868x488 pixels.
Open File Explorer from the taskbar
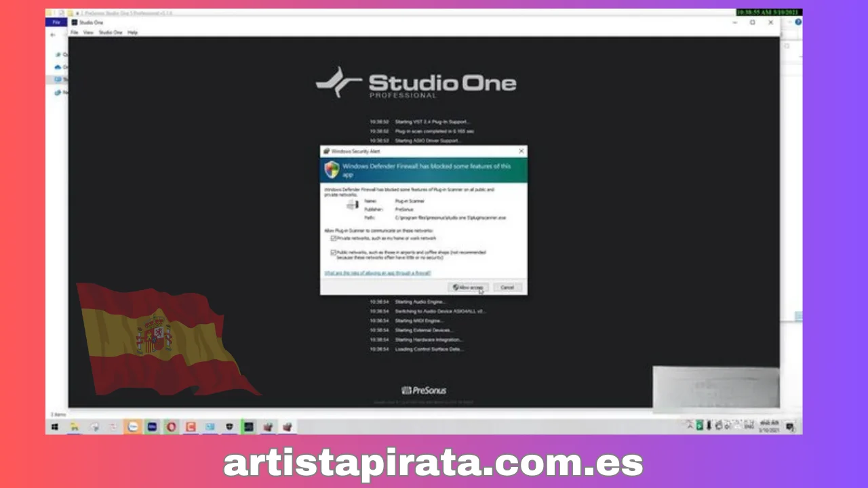click(75, 427)
